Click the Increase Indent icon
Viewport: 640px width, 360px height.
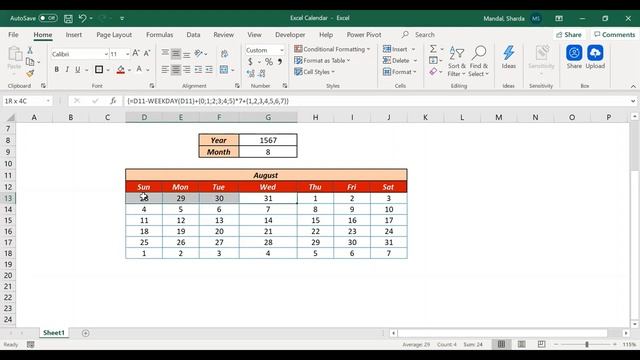[209, 70]
